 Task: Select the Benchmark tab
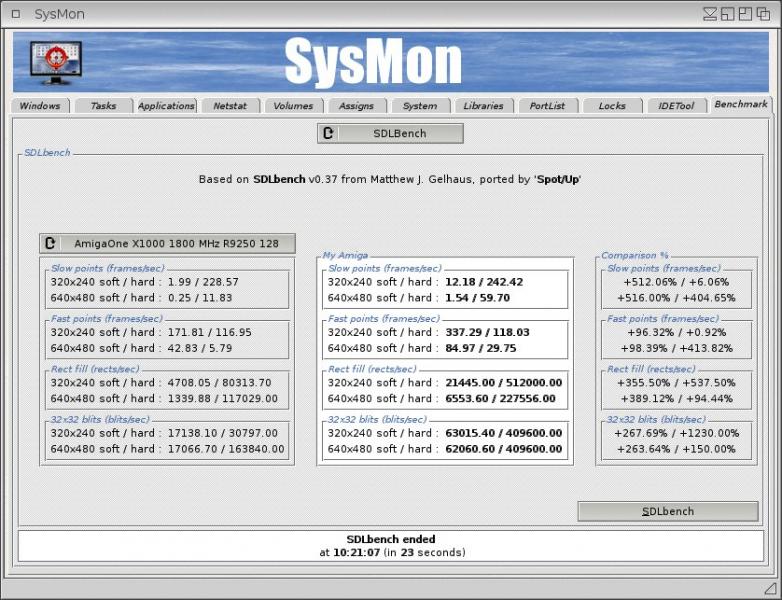(x=741, y=104)
